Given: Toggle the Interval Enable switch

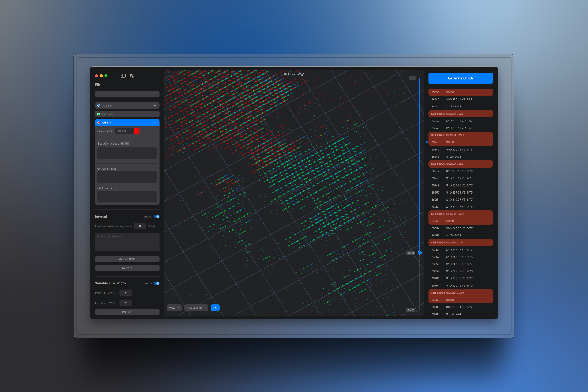Looking at the screenshot, I should click(x=156, y=217).
